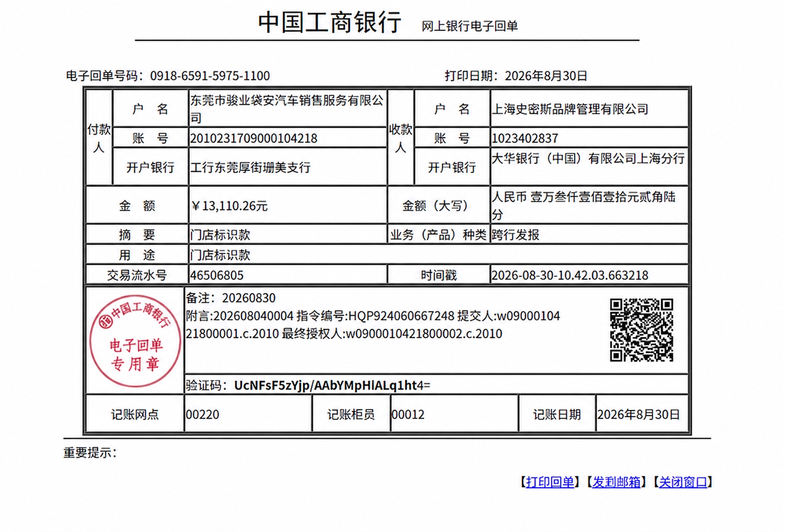This screenshot has height=532, width=785.
Task: Select print date 2026年8月30日 at top
Action: pos(546,76)
